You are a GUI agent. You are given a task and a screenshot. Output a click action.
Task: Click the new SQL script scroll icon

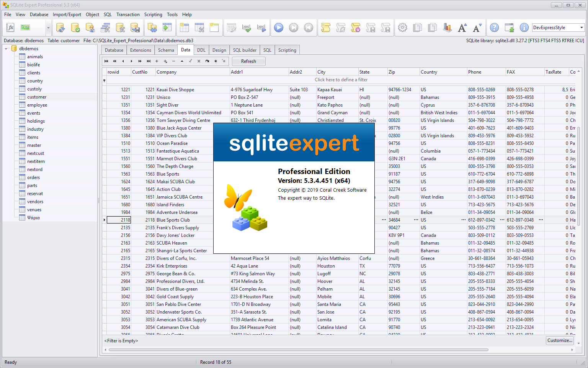tap(326, 28)
